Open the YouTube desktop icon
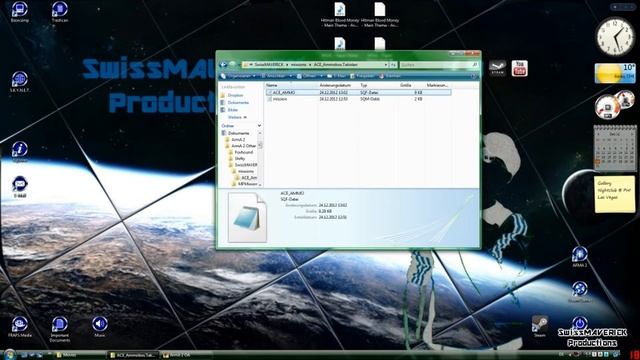 [519, 68]
